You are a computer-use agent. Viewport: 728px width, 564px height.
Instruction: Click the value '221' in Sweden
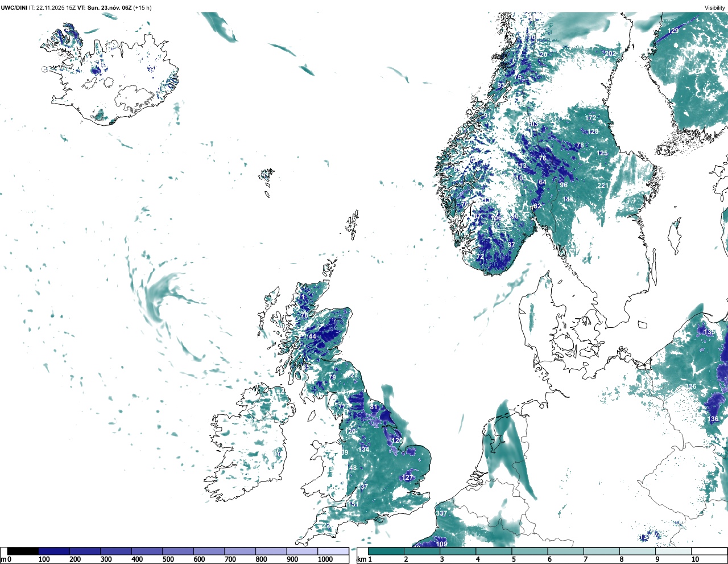click(x=603, y=186)
